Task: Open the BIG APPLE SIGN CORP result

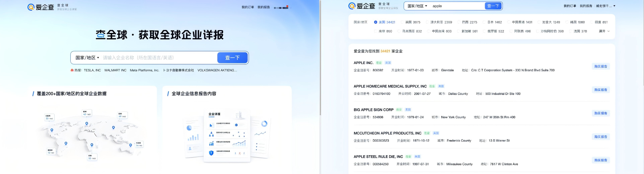Action: (x=373, y=110)
